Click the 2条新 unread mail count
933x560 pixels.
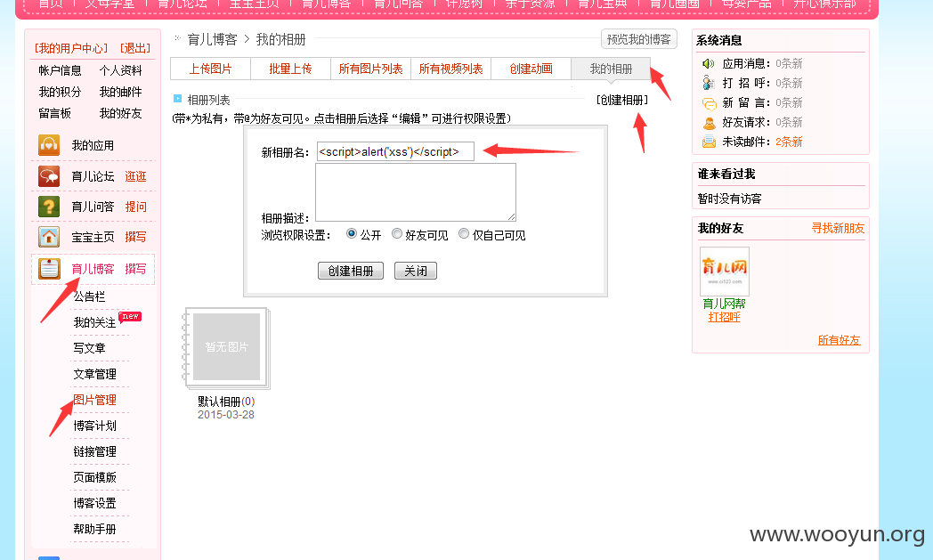(789, 142)
